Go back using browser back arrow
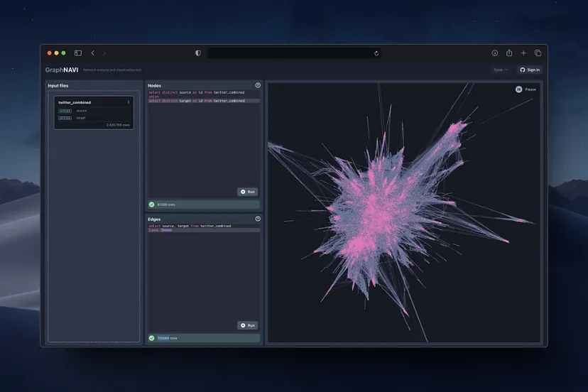 [92, 53]
